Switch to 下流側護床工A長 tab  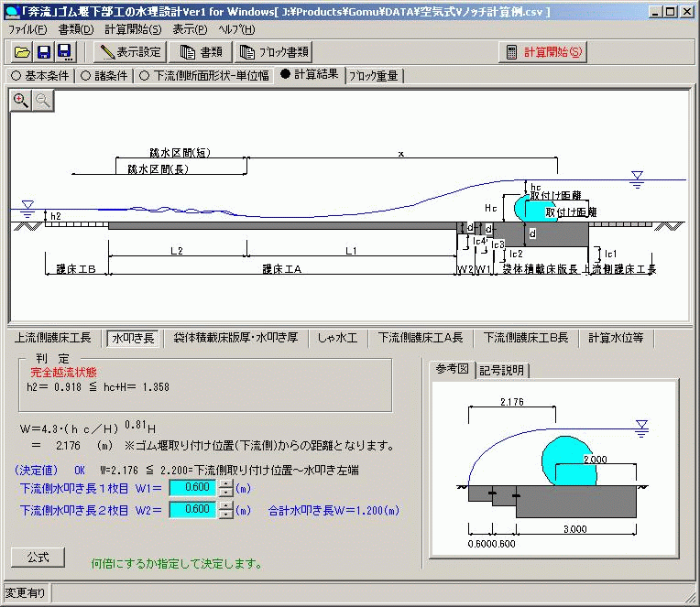click(420, 338)
